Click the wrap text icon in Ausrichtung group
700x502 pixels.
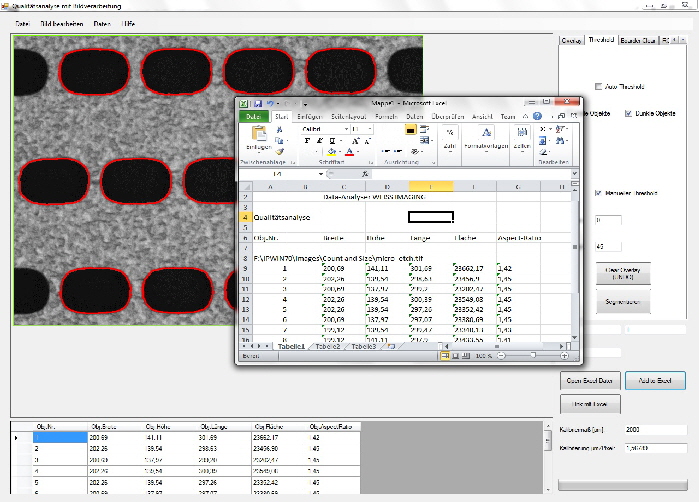click(x=424, y=130)
